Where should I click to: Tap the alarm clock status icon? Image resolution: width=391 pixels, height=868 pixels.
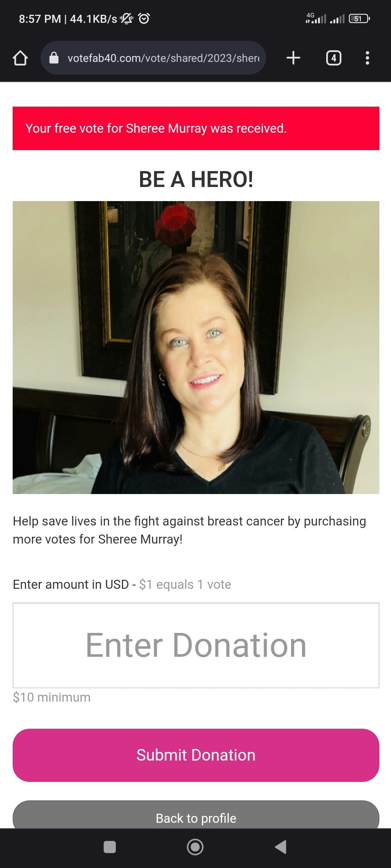(x=144, y=18)
